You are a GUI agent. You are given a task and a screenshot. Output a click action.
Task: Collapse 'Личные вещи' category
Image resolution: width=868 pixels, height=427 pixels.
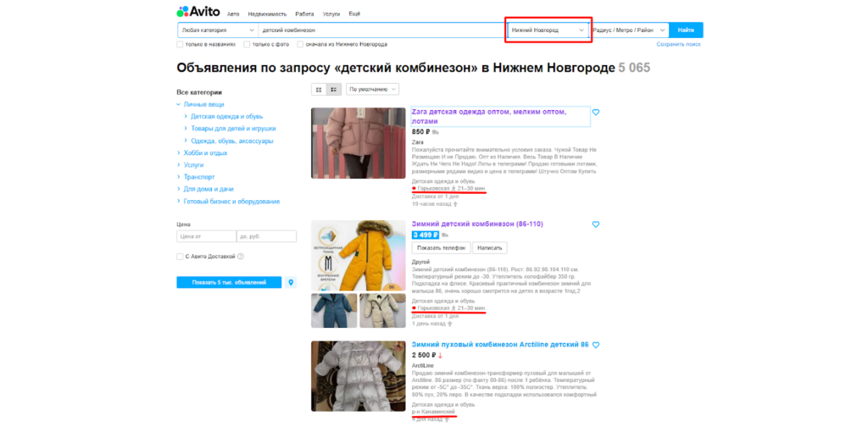[179, 104]
